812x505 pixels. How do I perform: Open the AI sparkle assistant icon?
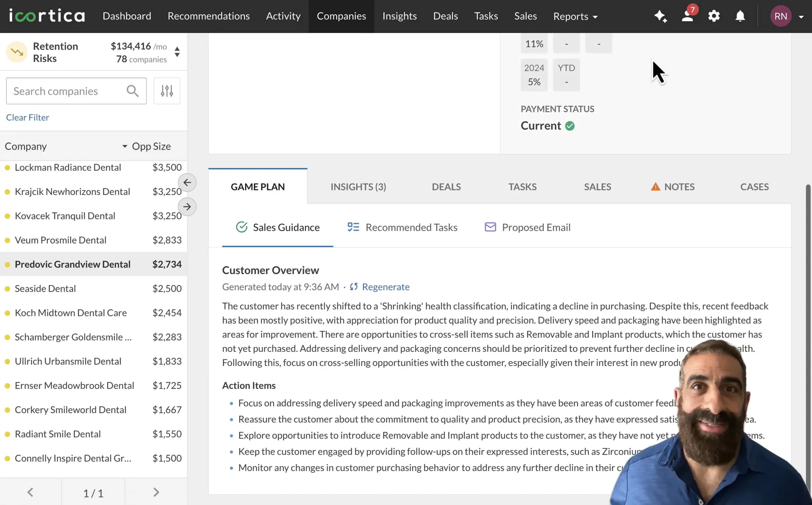(661, 16)
